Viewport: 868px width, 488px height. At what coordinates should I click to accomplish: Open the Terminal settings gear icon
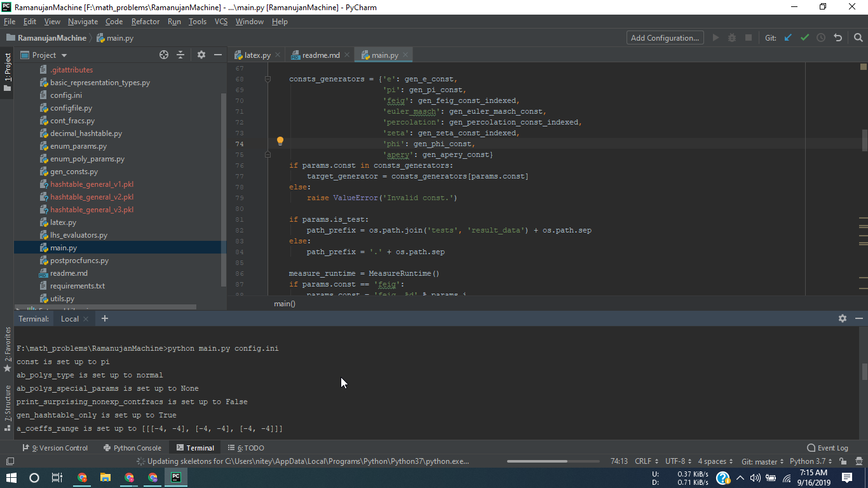[x=842, y=318]
